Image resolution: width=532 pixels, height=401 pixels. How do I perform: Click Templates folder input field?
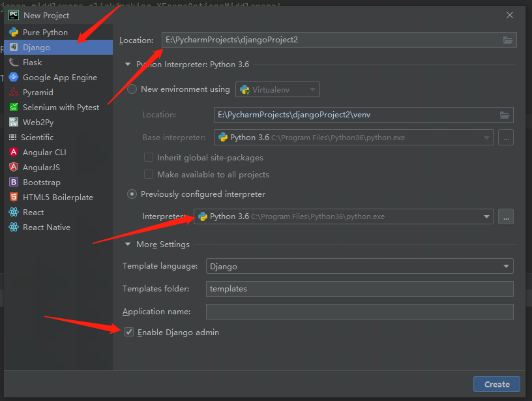coord(360,289)
